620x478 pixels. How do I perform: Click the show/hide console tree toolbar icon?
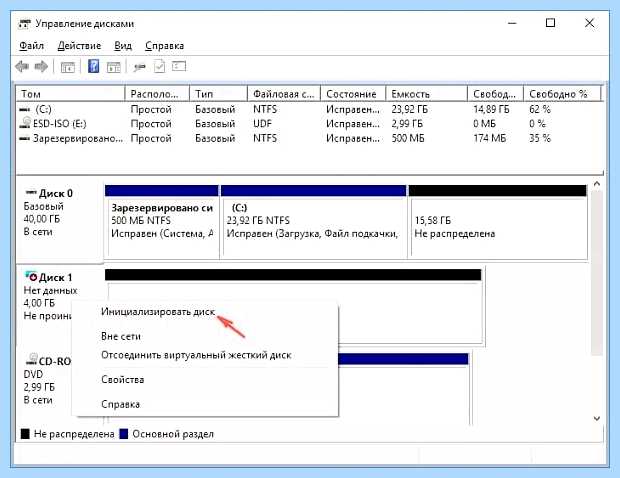point(68,67)
